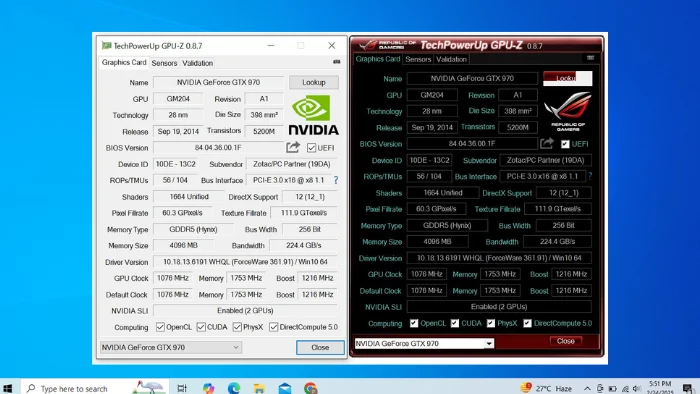Click the NVIDIA logo in left GPU-Z window

pos(313,115)
